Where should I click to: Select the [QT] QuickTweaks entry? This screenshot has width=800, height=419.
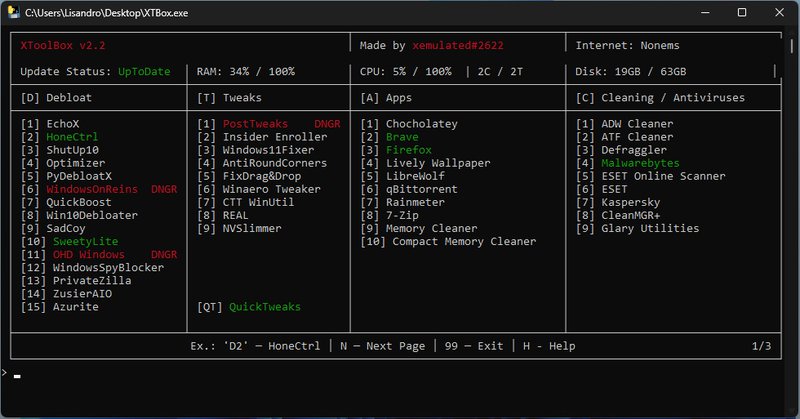click(x=248, y=307)
